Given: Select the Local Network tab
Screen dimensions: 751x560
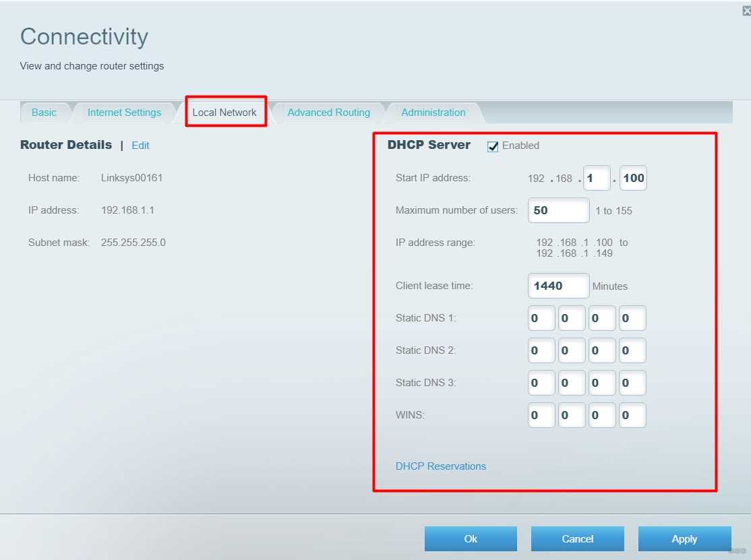Looking at the screenshot, I should pos(224,113).
